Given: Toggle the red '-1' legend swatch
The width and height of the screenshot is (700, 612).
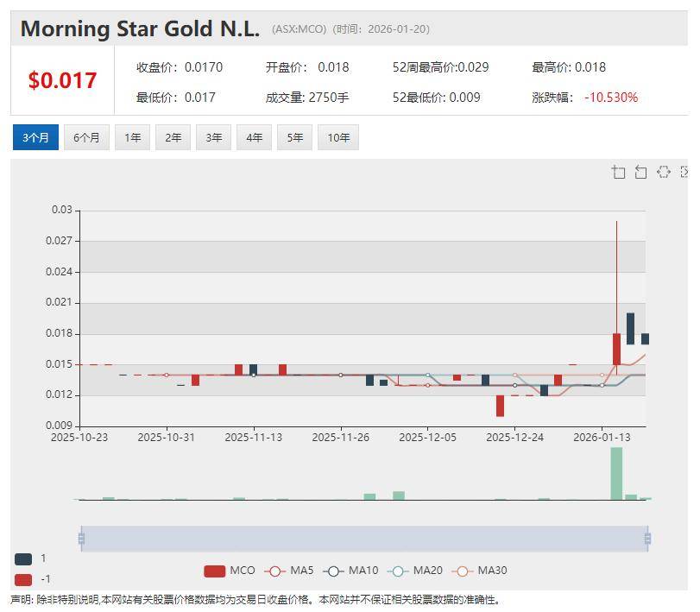Looking at the screenshot, I should coord(23,579).
